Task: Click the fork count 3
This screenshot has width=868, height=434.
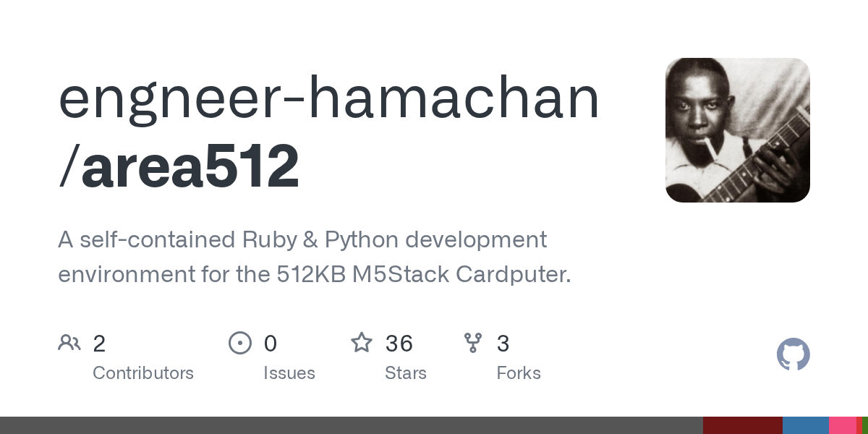Action: (x=503, y=344)
